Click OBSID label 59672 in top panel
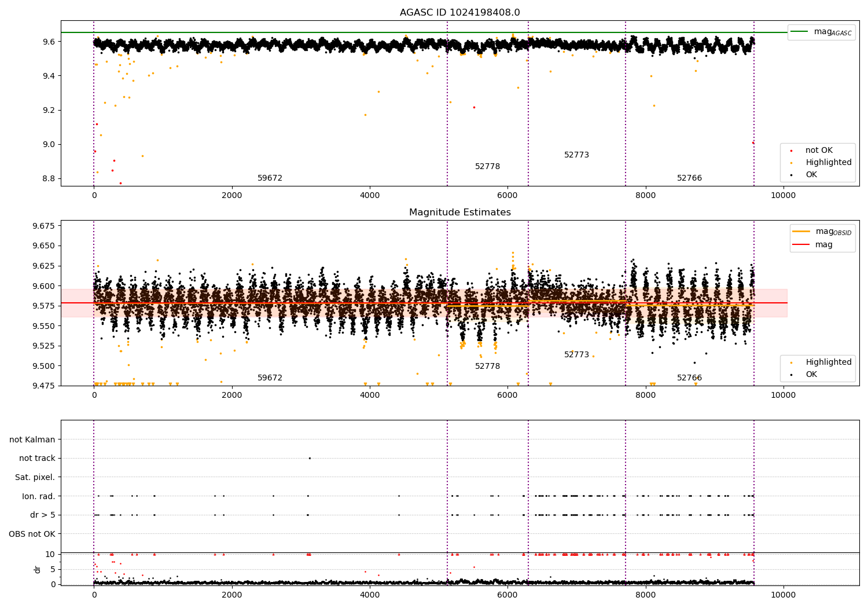The height and width of the screenshot is (608, 868). point(270,178)
